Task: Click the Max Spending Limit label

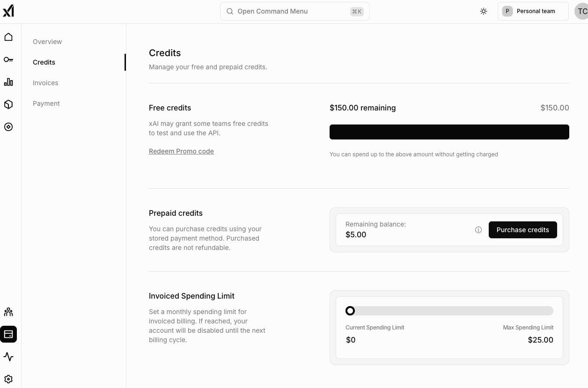Action: point(528,328)
